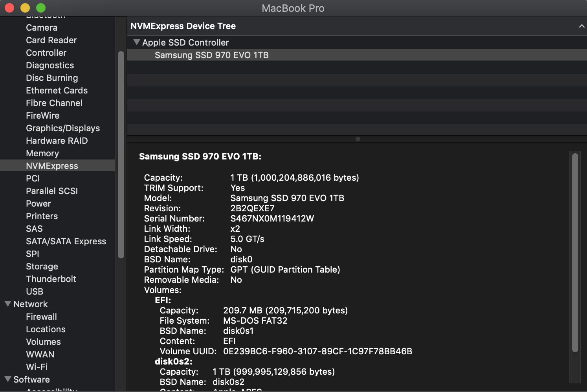This screenshot has width=587, height=392.
Task: Select Fibre Channel in the sidebar
Action: 54,103
